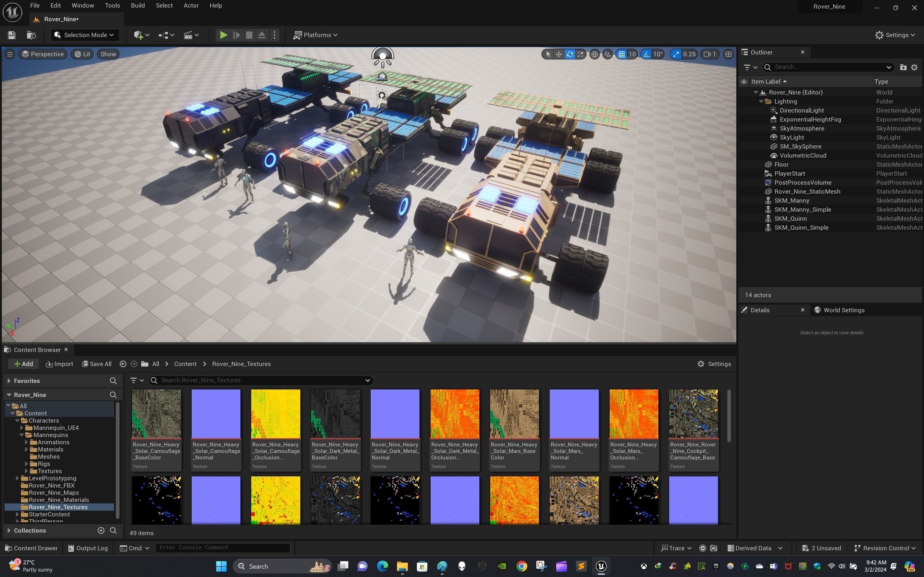Collapse the Lighting folder in Outliner
The height and width of the screenshot is (577, 924).
pos(761,101)
